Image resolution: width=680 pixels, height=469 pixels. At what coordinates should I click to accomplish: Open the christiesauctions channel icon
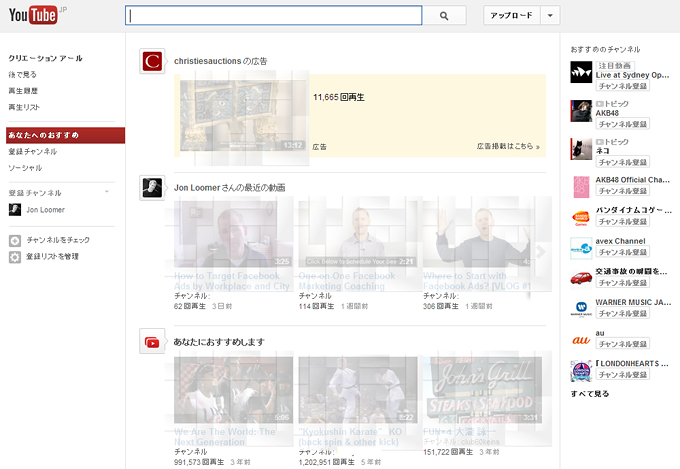[x=152, y=61]
